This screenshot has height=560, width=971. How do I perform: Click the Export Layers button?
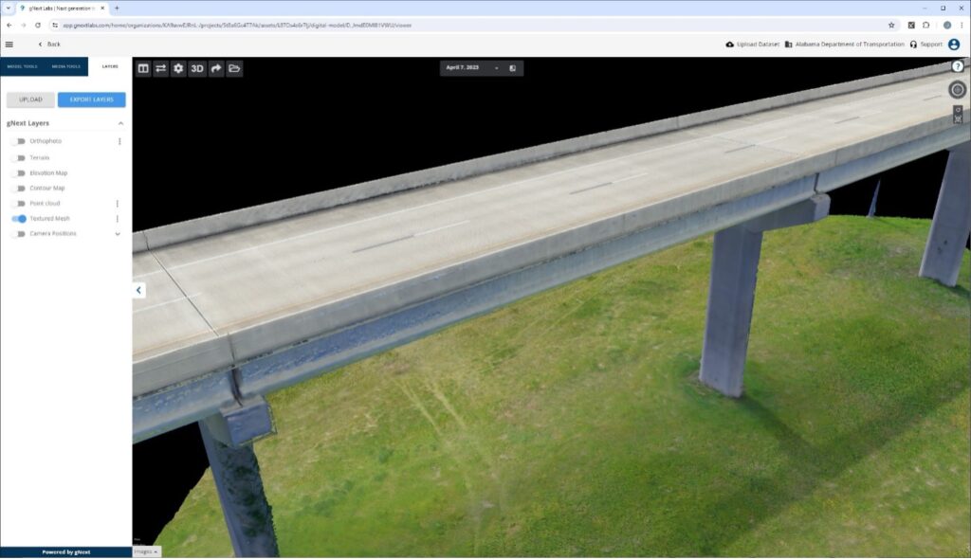[x=92, y=99]
